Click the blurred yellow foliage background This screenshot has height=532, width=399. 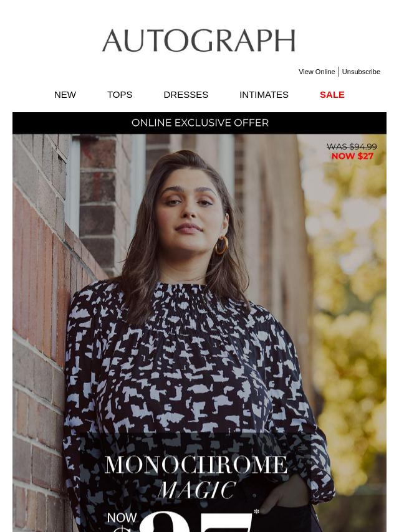click(x=350, y=305)
